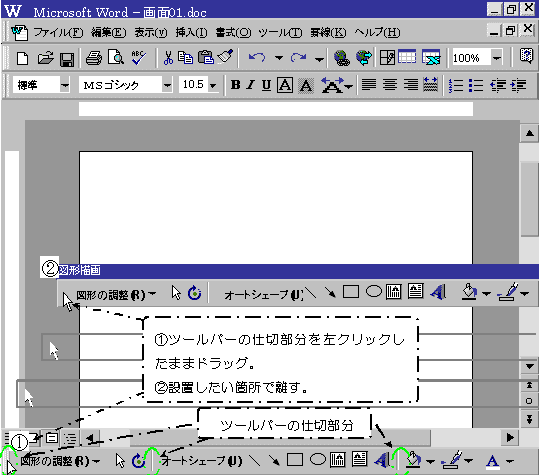Toggle character border (boxed A)
The width and height of the screenshot is (539, 475).
coord(285,85)
